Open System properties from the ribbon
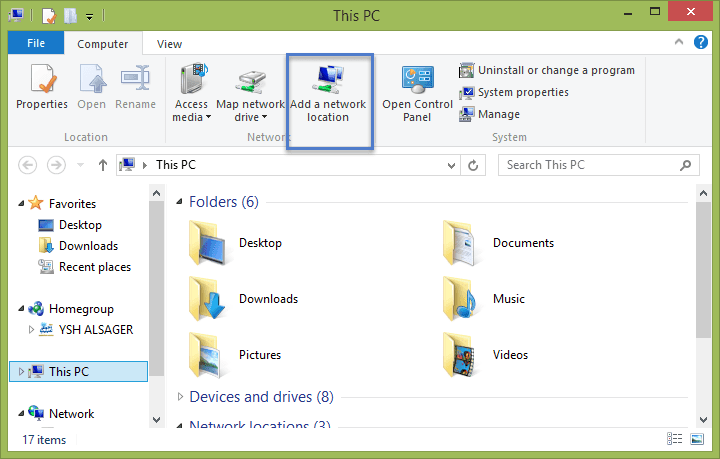This screenshot has height=459, width=720. [x=513, y=92]
